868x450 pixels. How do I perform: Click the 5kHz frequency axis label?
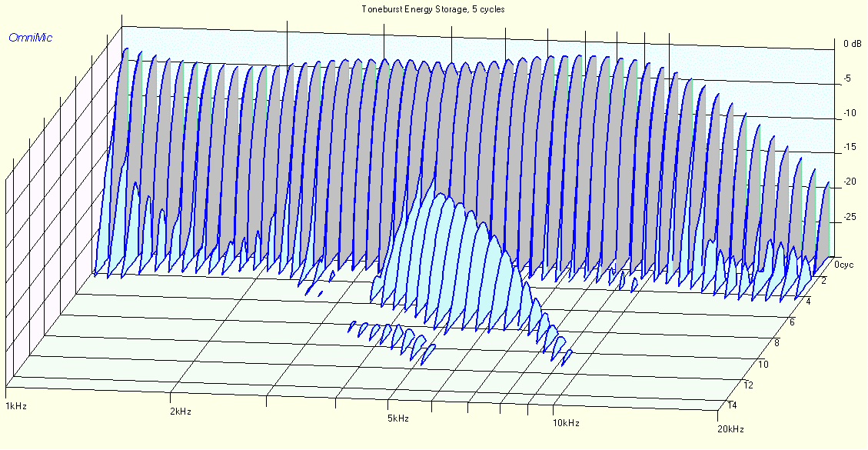[x=398, y=418]
